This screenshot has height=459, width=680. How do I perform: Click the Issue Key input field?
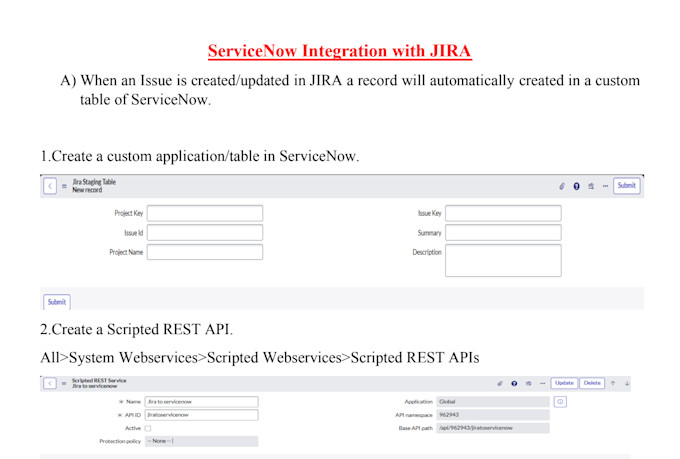(503, 213)
